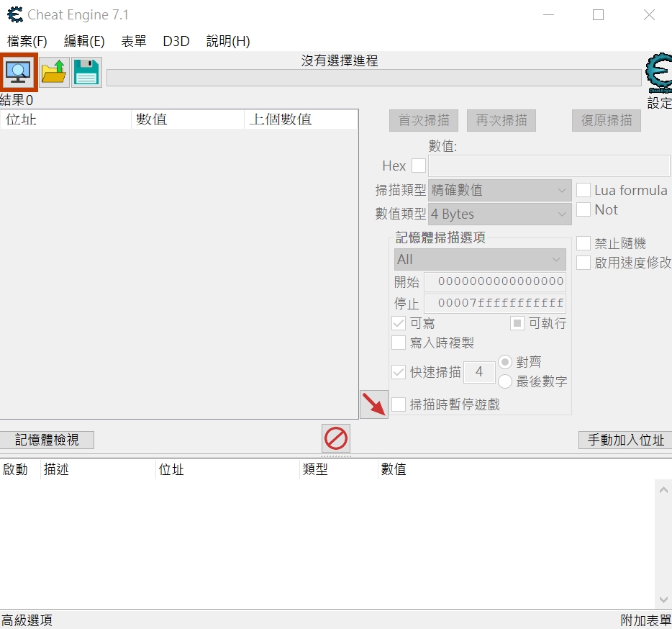Toggle the 可寫 checkbox
672x629 pixels.
(x=399, y=323)
